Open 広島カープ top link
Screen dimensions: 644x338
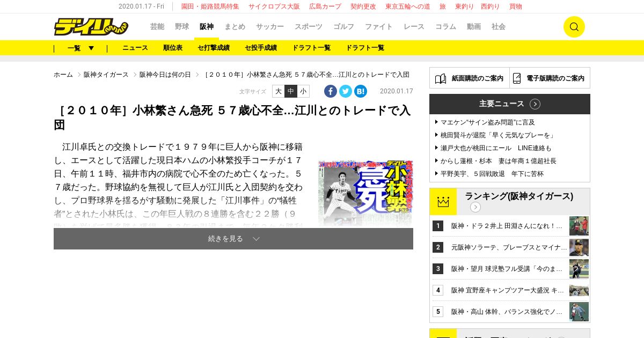(325, 6)
